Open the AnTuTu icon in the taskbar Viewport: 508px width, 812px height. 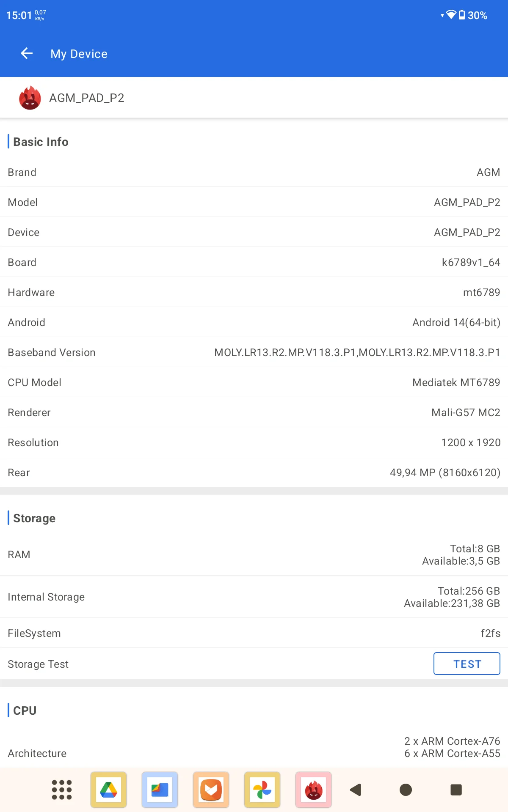pos(313,790)
